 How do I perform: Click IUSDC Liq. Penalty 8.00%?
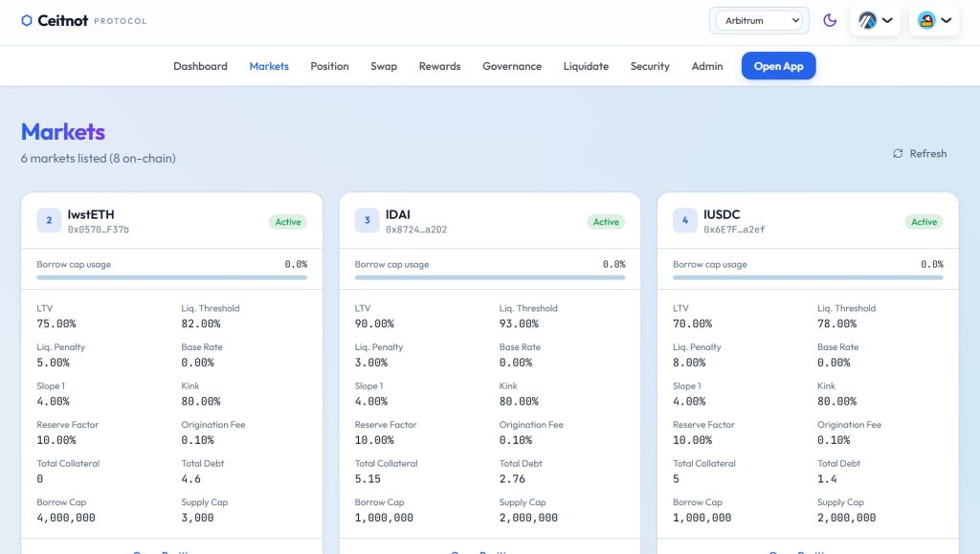pyautogui.click(x=689, y=363)
